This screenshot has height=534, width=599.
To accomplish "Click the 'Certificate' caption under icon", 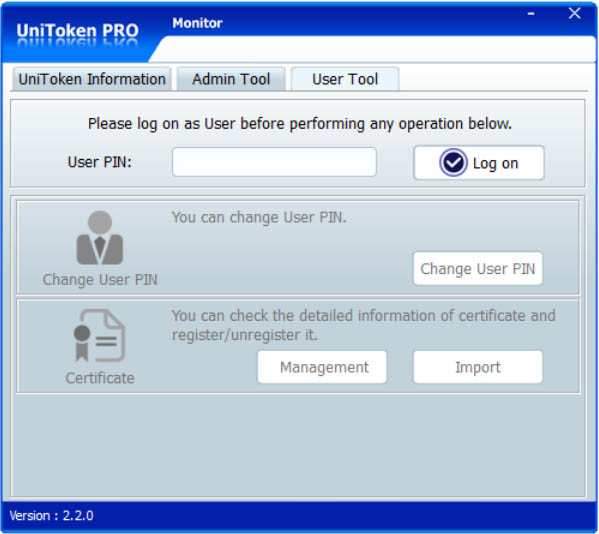I will (100, 378).
